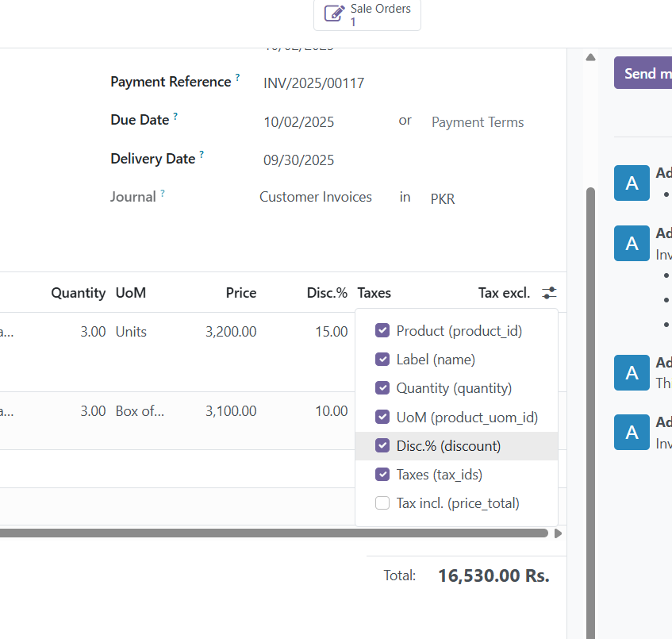Viewport: 672px width, 639px height.
Task: Select the Label (name) menu entry
Action: 436,360
